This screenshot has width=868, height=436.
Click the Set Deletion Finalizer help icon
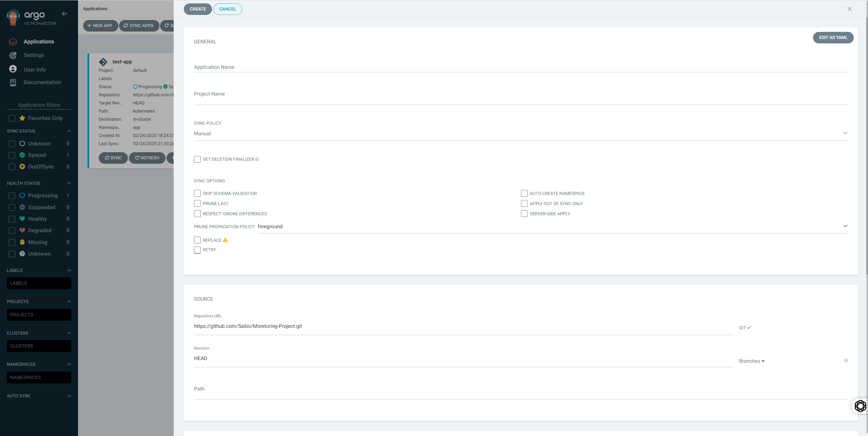tap(257, 159)
